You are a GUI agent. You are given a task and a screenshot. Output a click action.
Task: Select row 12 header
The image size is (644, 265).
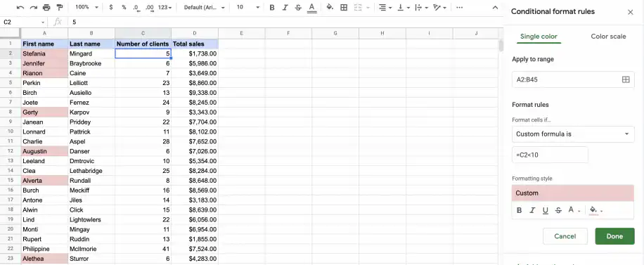coord(11,151)
